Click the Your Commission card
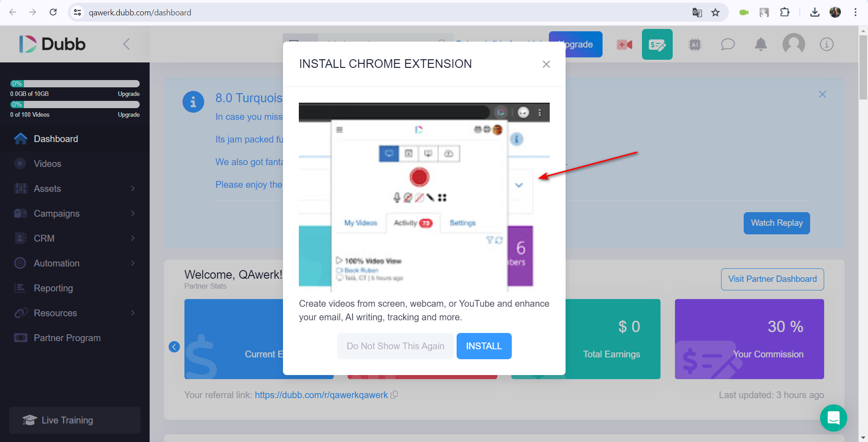The width and height of the screenshot is (868, 442). (x=749, y=339)
